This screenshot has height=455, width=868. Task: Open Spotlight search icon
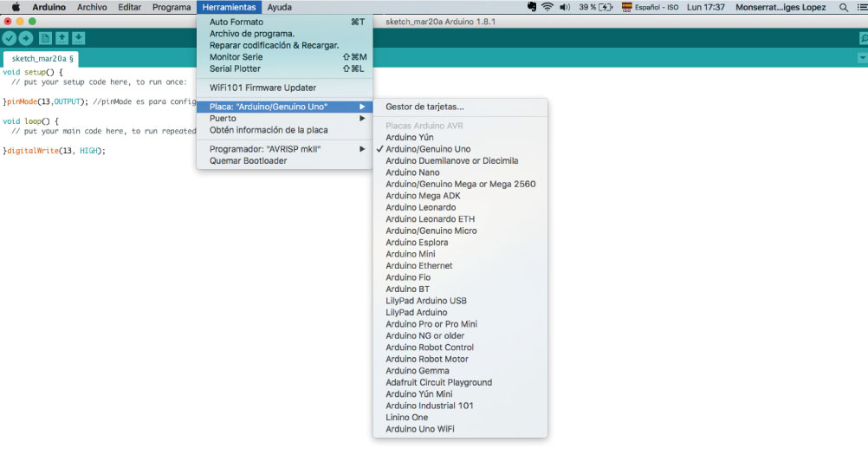pos(844,7)
